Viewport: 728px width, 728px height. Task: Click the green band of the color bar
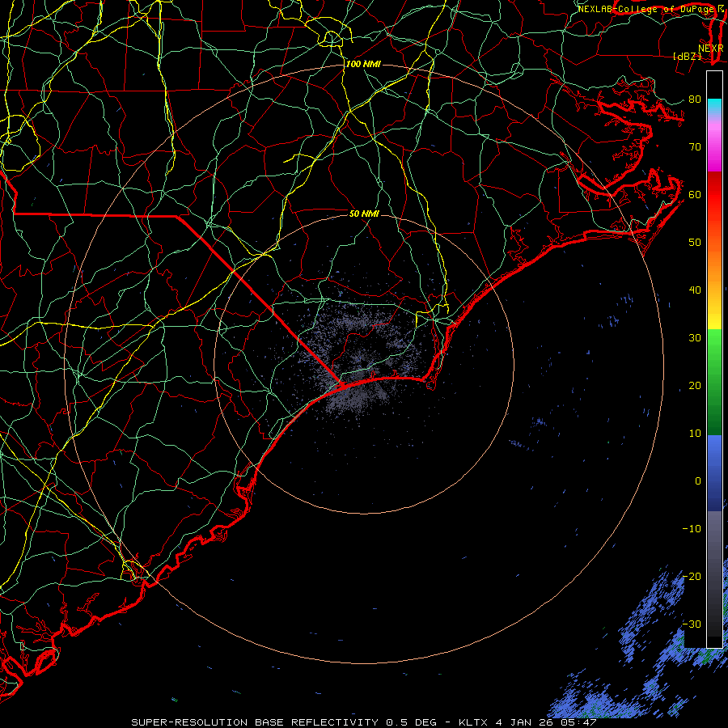[714, 382]
